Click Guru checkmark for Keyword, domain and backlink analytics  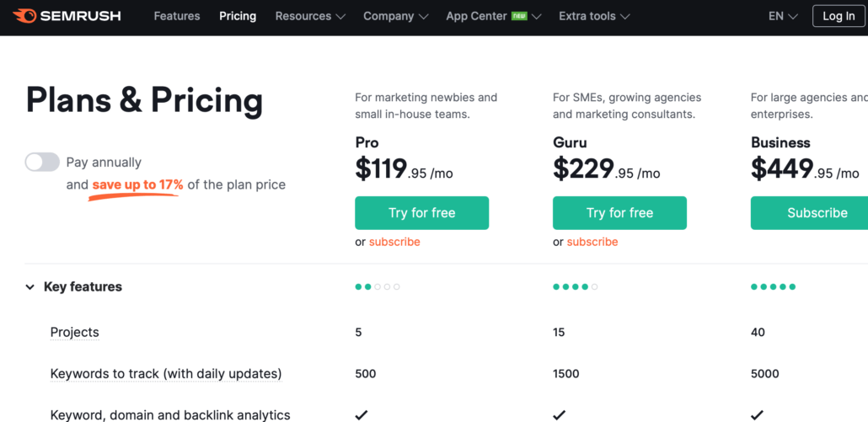559,414
